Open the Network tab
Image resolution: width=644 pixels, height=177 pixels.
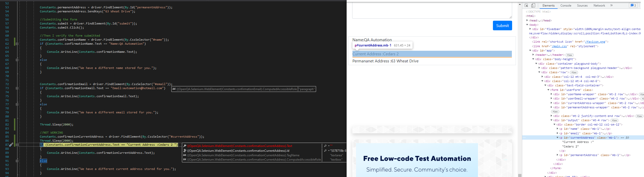tap(599, 6)
